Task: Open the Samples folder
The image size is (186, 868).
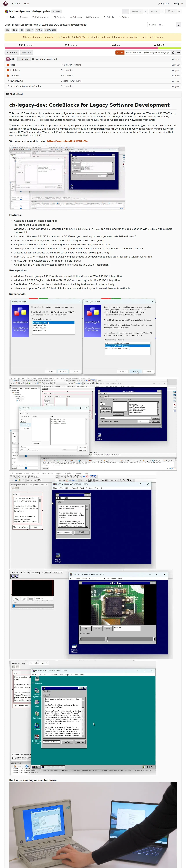Action: pyautogui.click(x=14, y=76)
